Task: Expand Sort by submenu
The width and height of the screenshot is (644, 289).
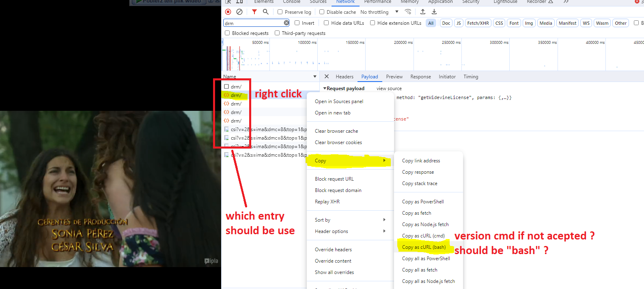Action: [350, 220]
